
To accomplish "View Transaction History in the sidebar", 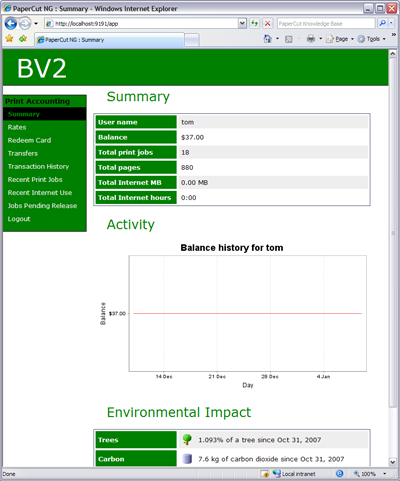I will pyautogui.click(x=38, y=166).
